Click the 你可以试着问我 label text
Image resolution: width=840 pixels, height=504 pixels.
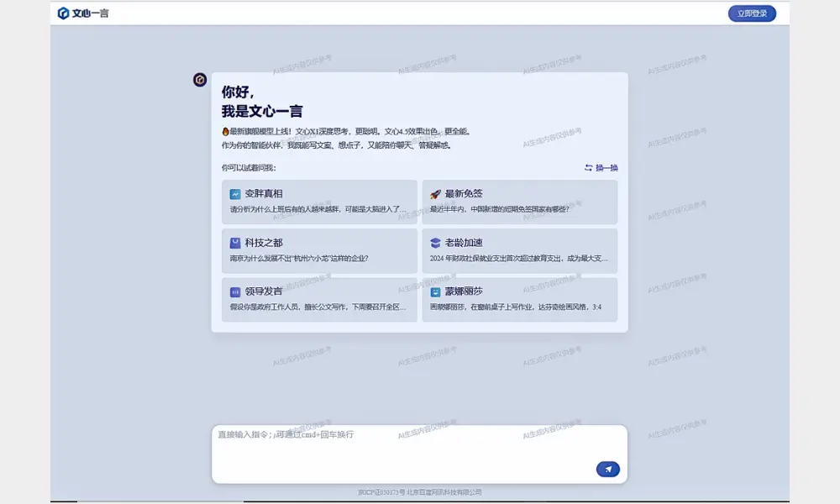point(249,168)
